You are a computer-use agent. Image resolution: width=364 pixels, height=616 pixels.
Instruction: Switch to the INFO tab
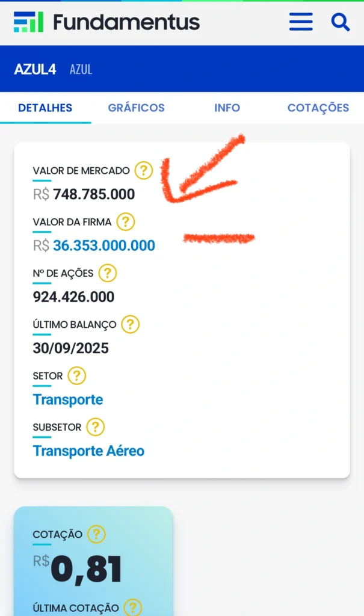pos(227,108)
